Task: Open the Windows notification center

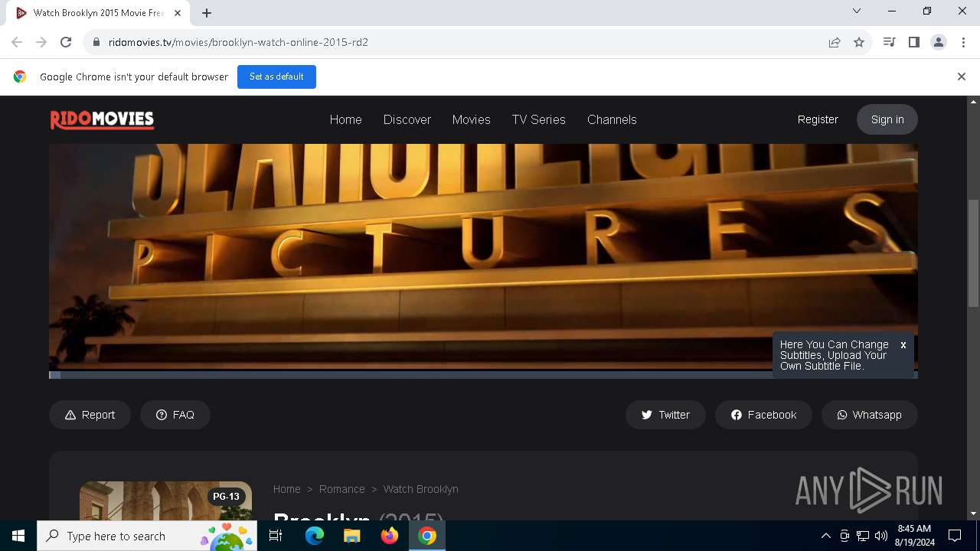Action: (x=955, y=536)
